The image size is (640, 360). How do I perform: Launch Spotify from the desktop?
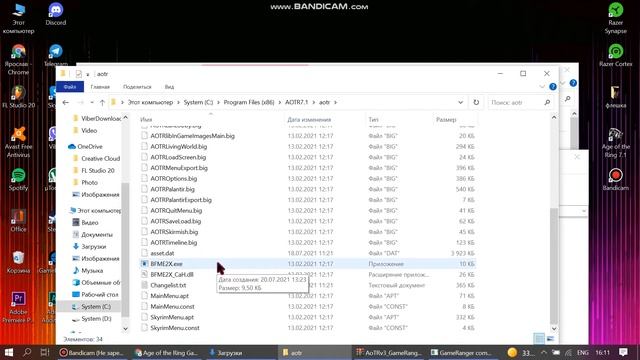[x=18, y=180]
